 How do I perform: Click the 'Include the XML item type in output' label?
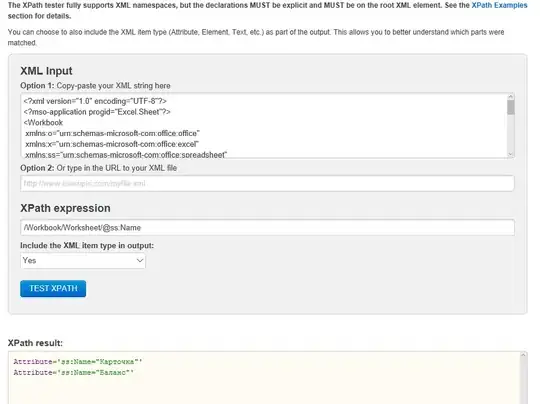click(x=87, y=246)
